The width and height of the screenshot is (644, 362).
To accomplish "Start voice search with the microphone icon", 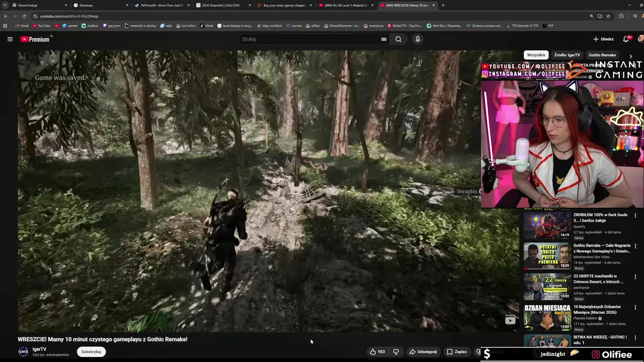I will tap(417, 39).
